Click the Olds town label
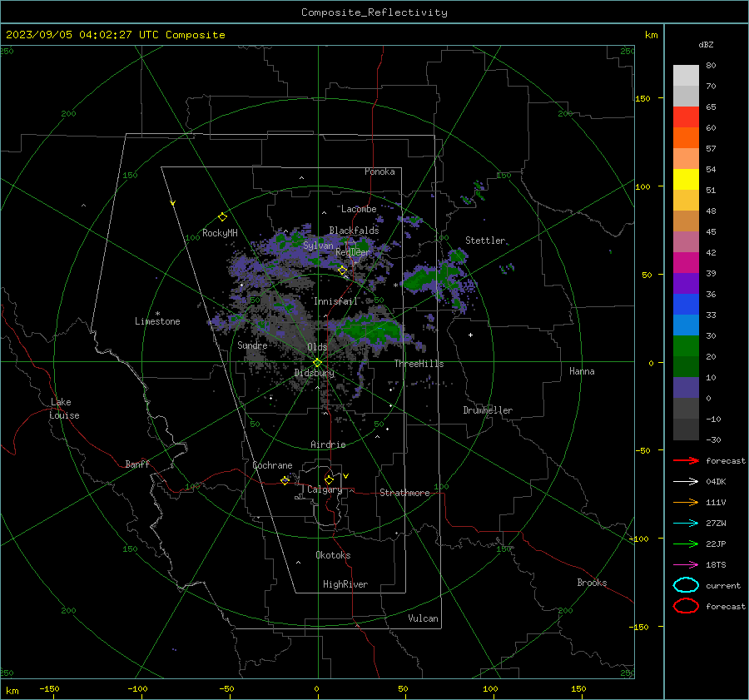This screenshot has width=749, height=700. (x=317, y=347)
